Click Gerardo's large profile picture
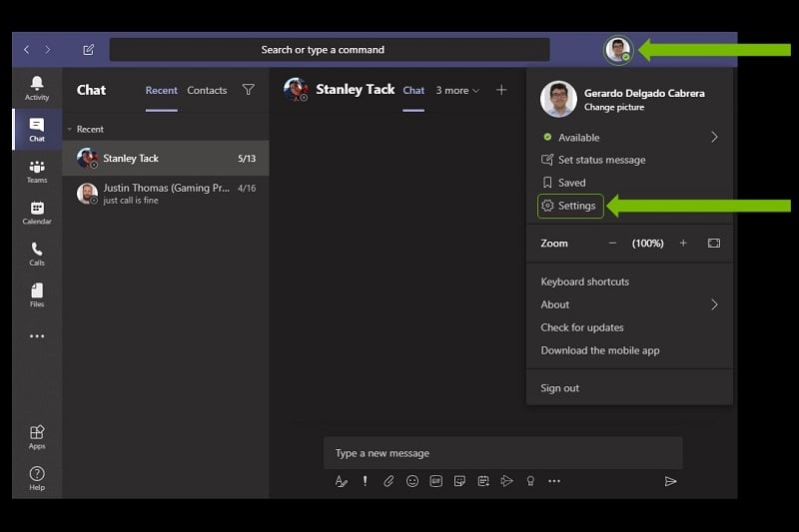 (558, 99)
